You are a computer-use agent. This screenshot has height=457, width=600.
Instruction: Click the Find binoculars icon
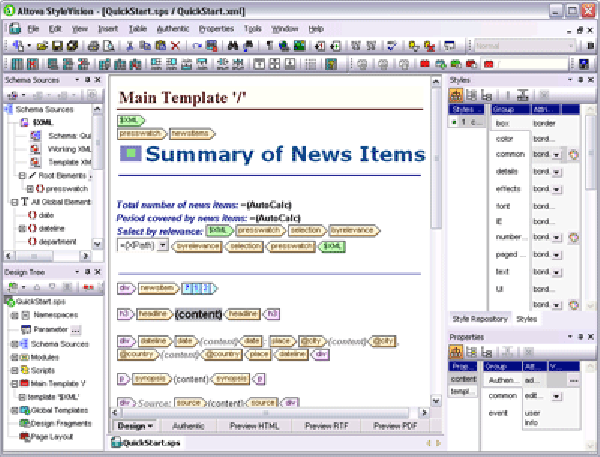pos(233,46)
